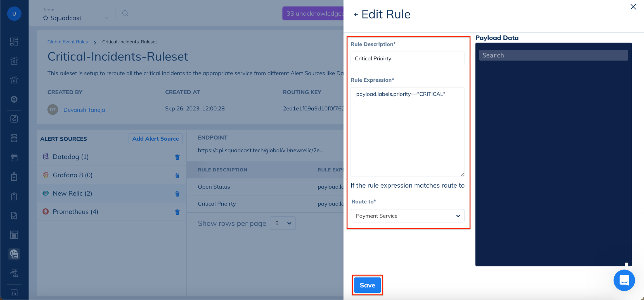Expand the Squadcast team dropdown
The height and width of the screenshot is (300, 644).
point(107,18)
